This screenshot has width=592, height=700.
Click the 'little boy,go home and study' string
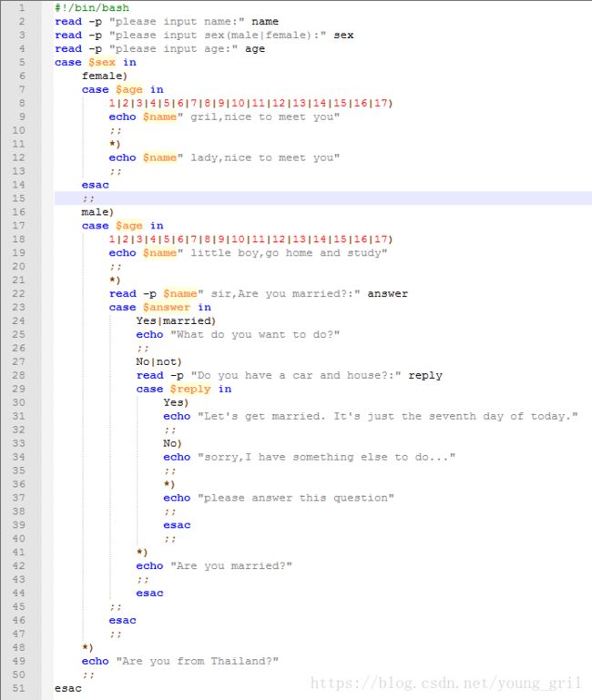[282, 253]
